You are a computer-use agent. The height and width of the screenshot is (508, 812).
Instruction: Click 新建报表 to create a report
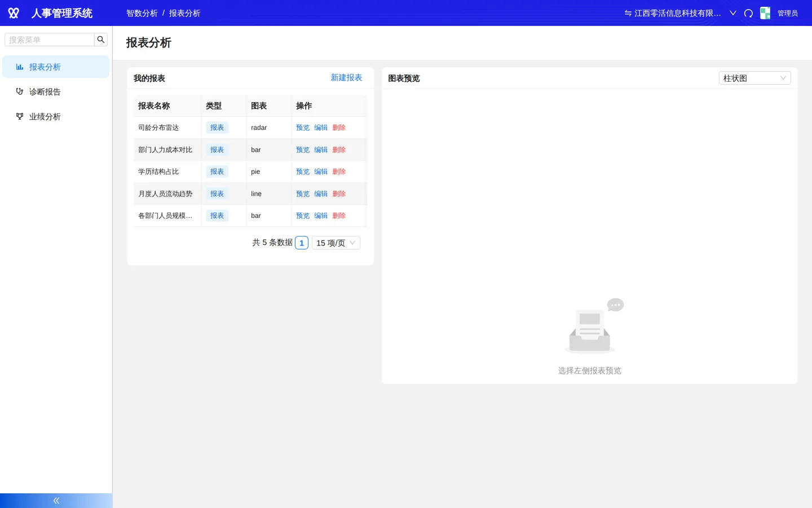[x=346, y=78]
